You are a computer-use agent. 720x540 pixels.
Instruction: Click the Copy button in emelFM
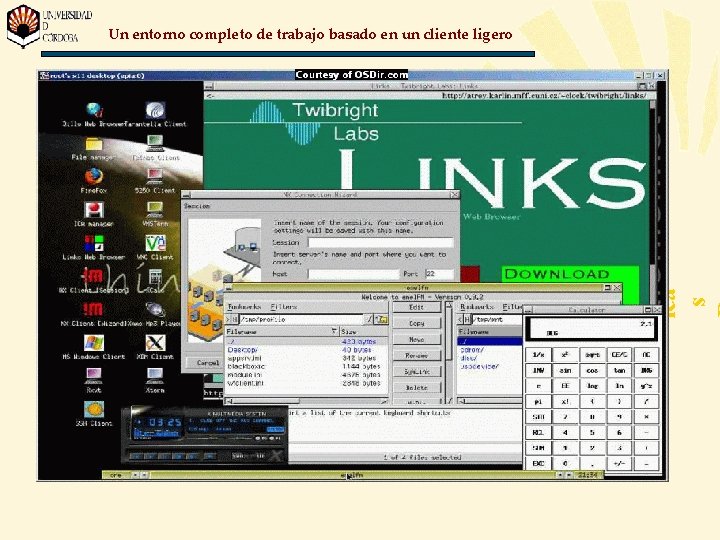(x=416, y=323)
